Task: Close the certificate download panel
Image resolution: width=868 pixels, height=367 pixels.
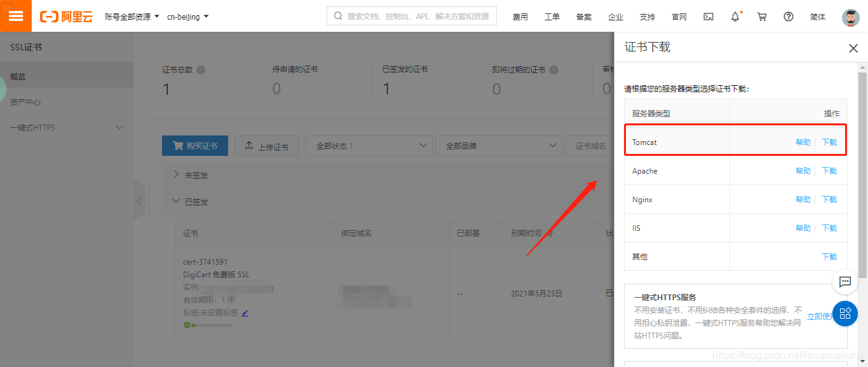Action: 853,48
